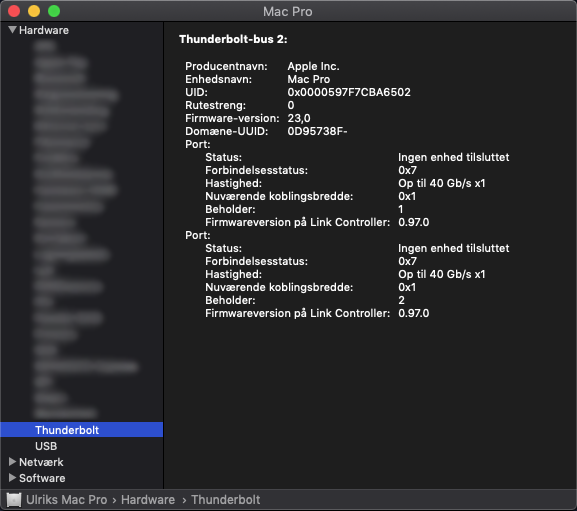Click the Enhedsnavn label

pyautogui.click(x=219, y=79)
